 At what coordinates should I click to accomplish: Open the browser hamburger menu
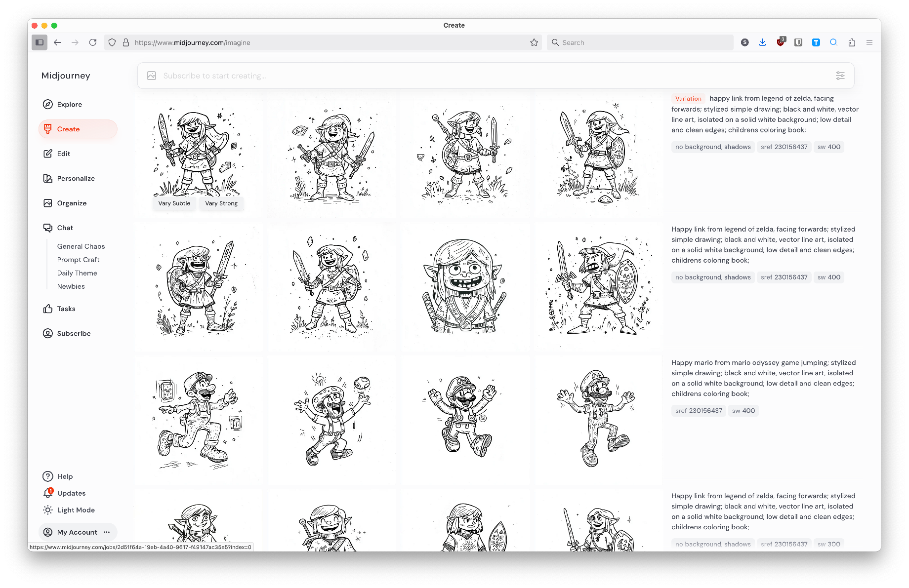869,42
